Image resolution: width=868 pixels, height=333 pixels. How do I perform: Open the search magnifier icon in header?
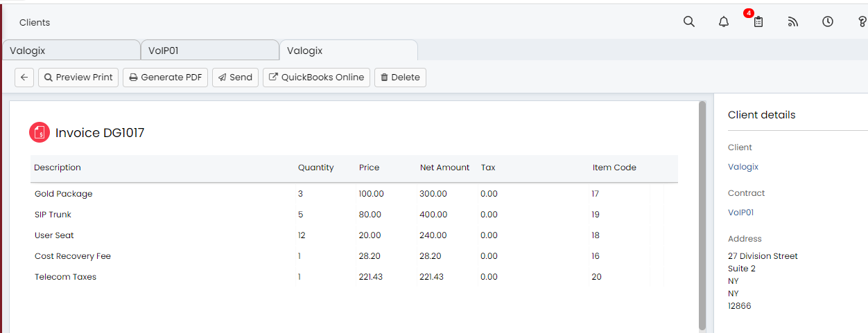[688, 21]
